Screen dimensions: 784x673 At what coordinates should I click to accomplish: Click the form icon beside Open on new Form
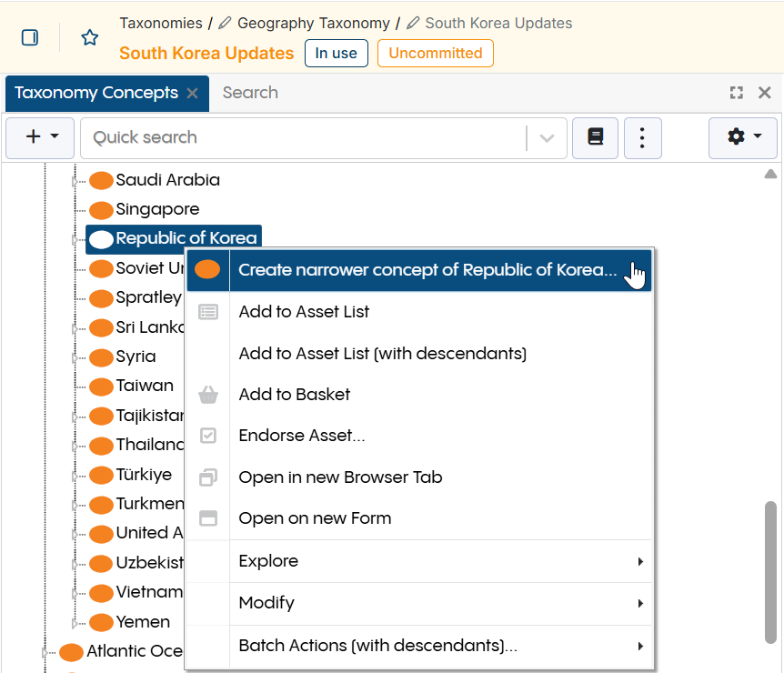pos(208,517)
